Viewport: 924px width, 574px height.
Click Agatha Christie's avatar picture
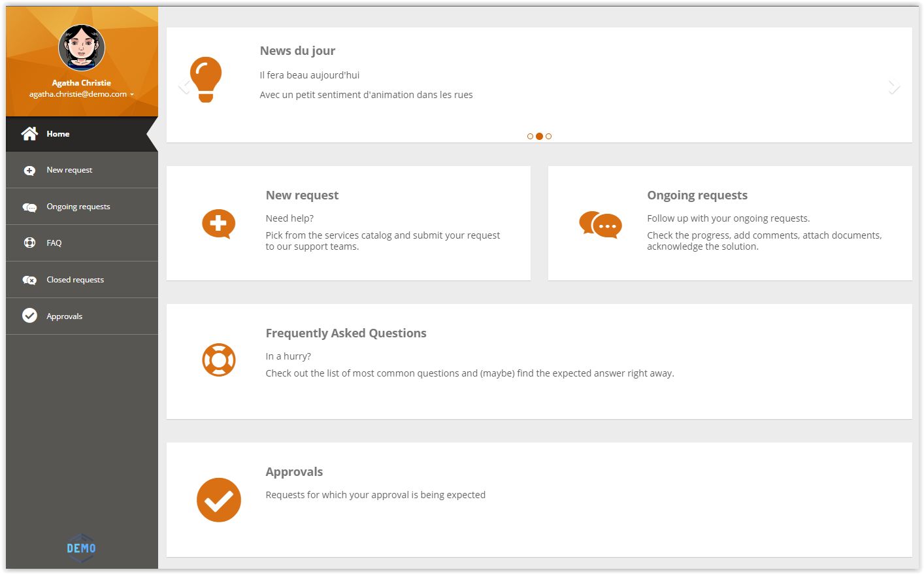[x=82, y=48]
